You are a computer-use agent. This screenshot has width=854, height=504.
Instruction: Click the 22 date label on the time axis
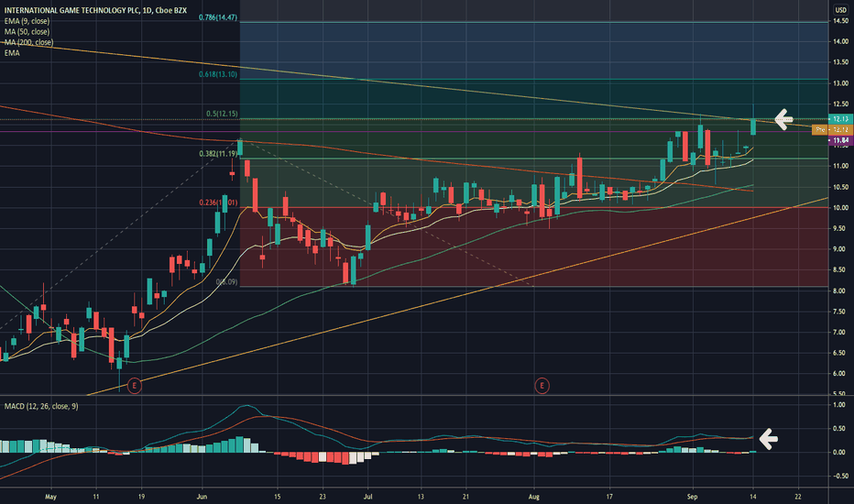pos(798,497)
